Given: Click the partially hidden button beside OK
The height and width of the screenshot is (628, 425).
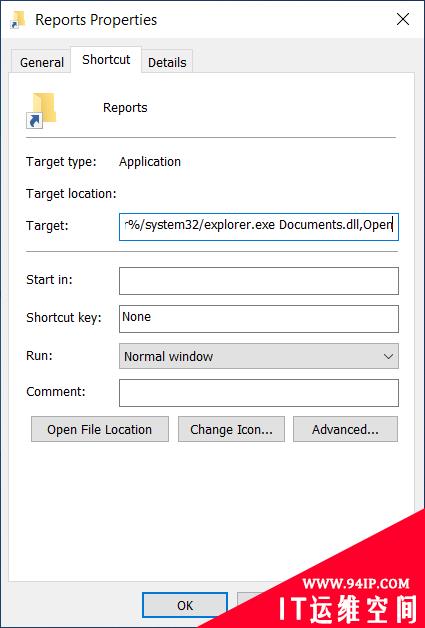Looking at the screenshot, I should coord(250,599).
